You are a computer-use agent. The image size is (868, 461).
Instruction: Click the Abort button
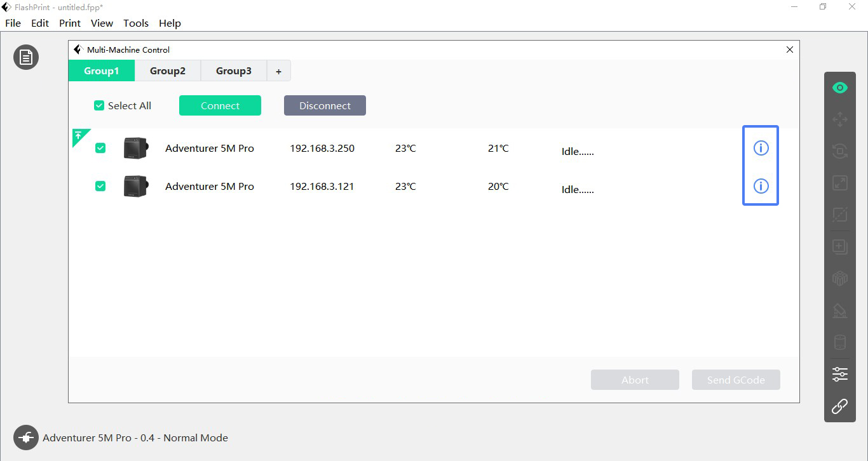click(x=635, y=380)
